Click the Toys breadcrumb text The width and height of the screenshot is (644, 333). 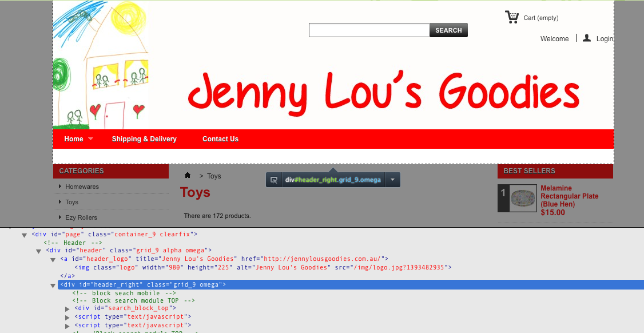(x=214, y=176)
